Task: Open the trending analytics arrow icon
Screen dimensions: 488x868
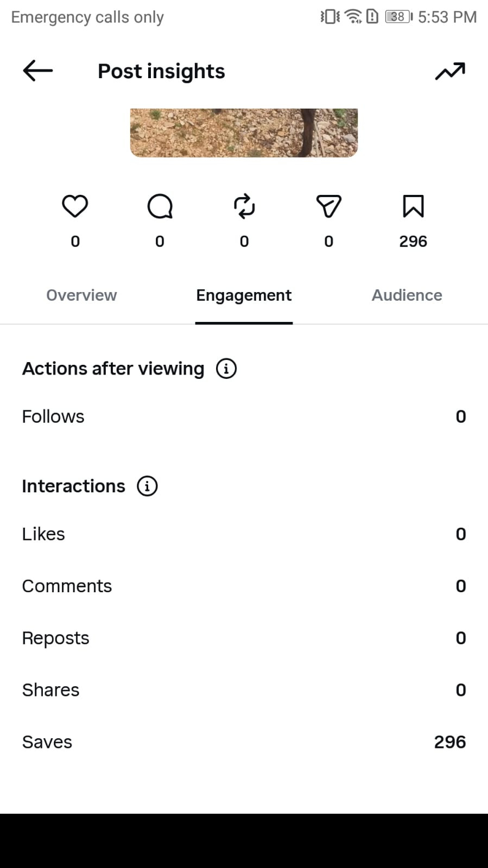Action: point(450,71)
